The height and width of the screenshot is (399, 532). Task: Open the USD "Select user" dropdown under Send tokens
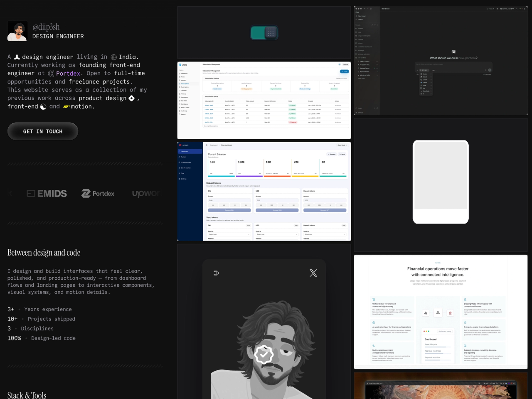point(277,234)
